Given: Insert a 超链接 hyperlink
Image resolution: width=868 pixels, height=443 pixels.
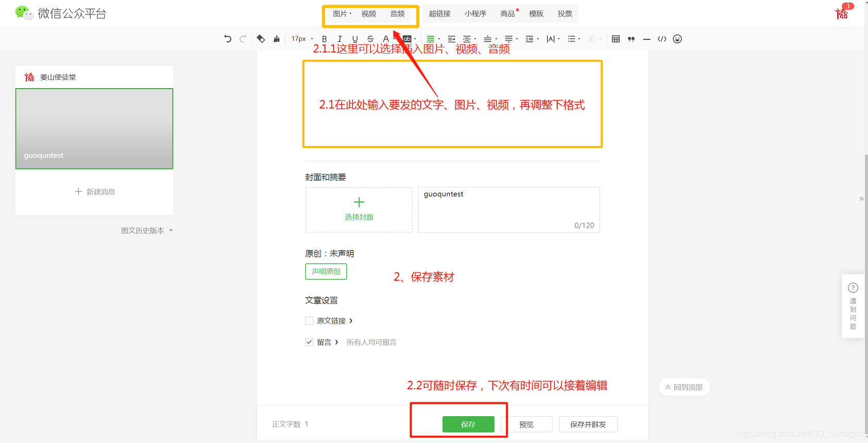Looking at the screenshot, I should (440, 13).
